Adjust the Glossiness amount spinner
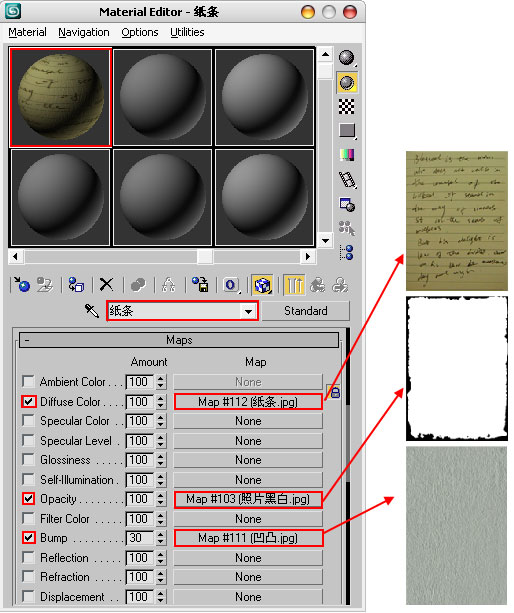 tap(161, 460)
